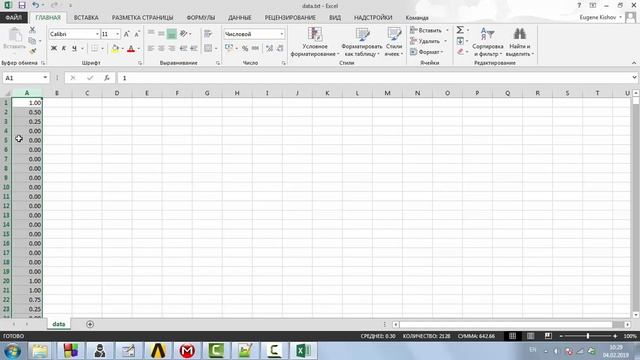Switch to Page Break Preview in status bar
This screenshot has height=360, width=640.
[548, 336]
